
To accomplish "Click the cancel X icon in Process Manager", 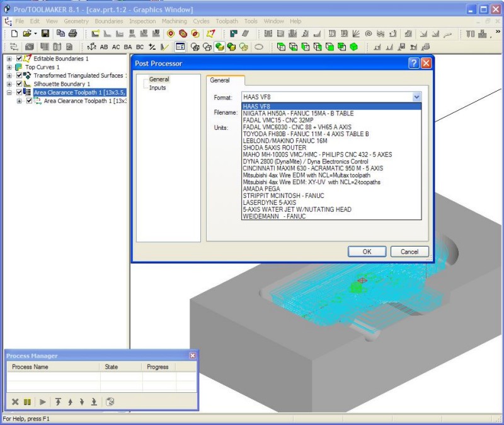I will (14, 402).
